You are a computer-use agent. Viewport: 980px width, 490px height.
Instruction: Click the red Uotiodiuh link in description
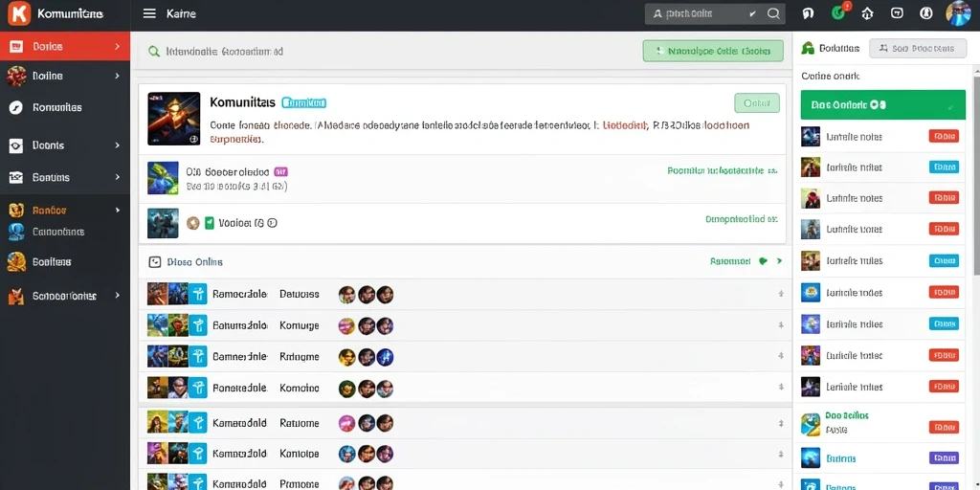coord(624,125)
